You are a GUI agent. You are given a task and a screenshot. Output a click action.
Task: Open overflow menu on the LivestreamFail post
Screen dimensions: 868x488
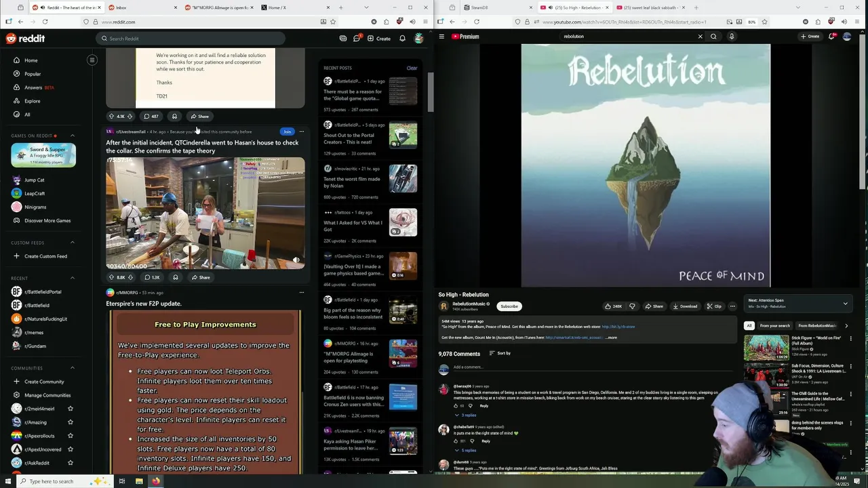[x=302, y=131]
